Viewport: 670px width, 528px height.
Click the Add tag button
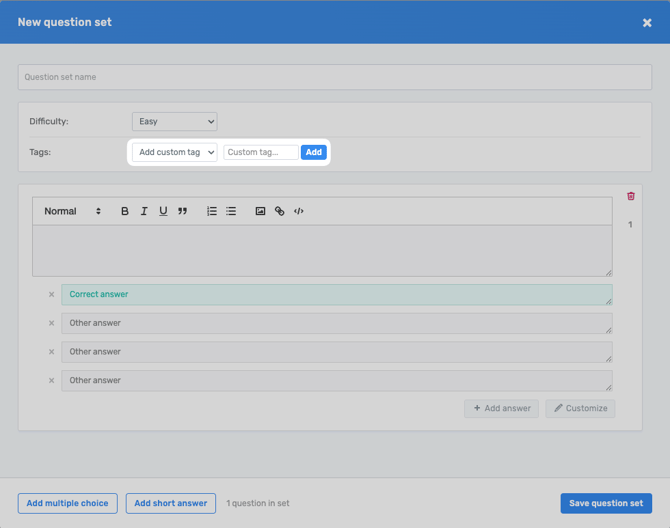[313, 152]
